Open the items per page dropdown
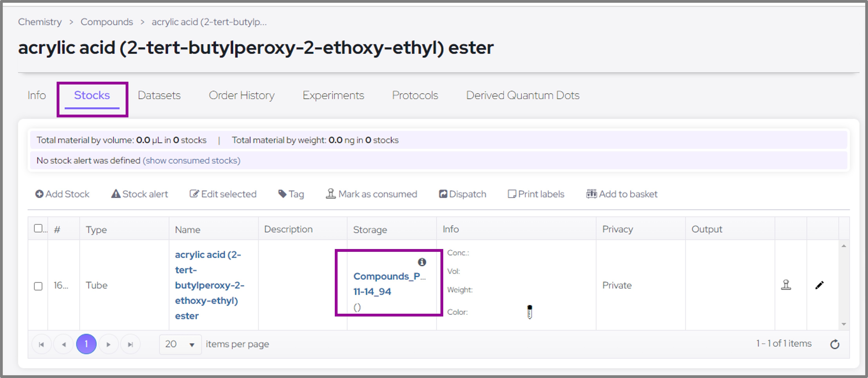The image size is (868, 378). 180,344
